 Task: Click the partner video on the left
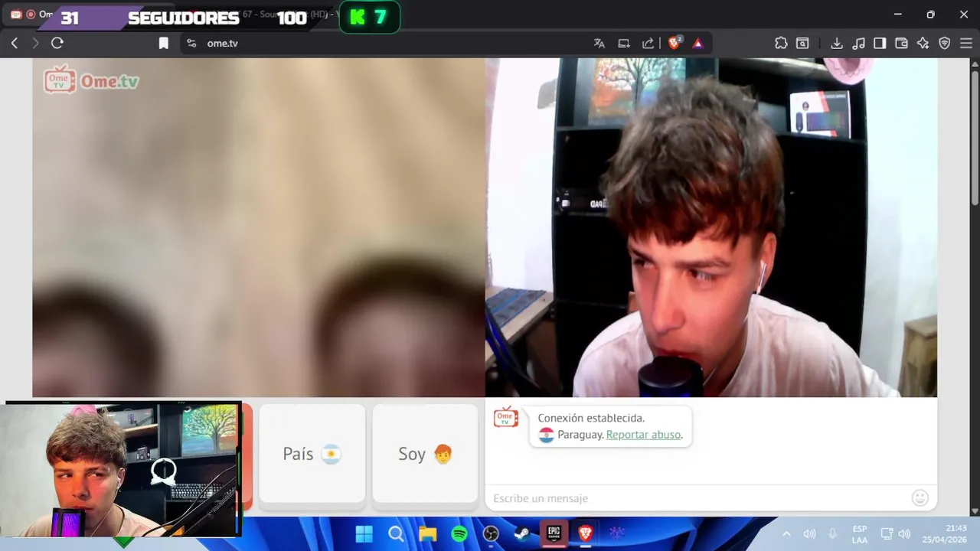[x=259, y=227]
